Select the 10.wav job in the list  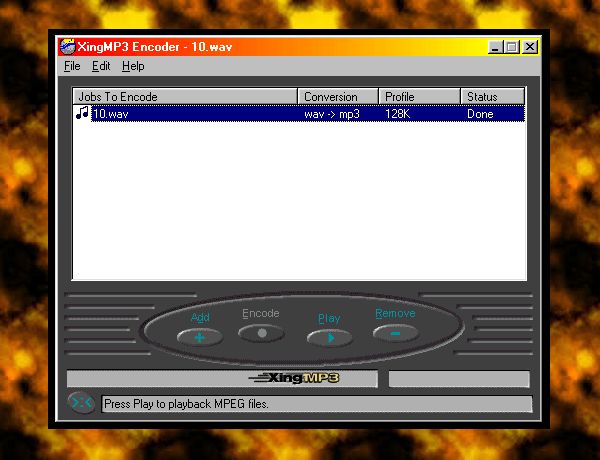click(111, 114)
